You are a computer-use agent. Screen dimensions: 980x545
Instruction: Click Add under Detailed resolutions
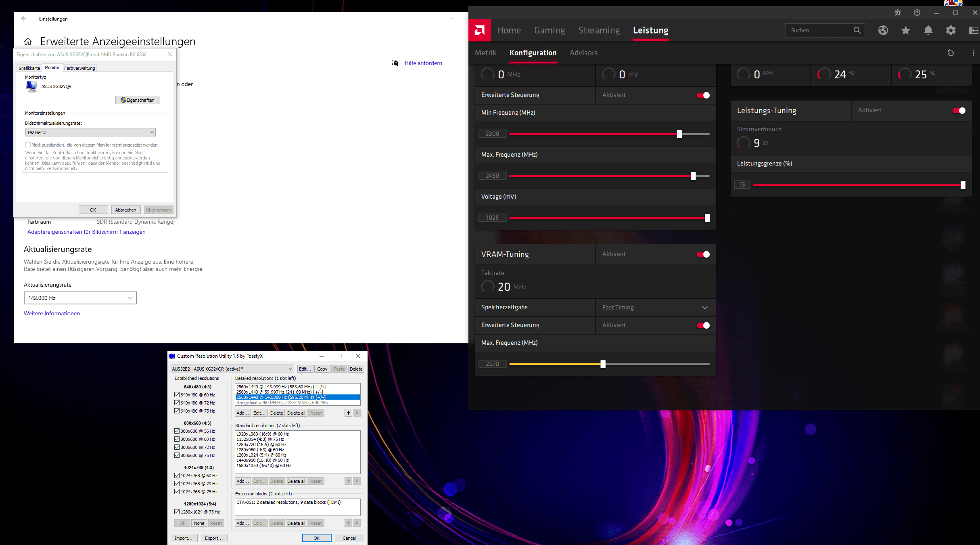coord(243,413)
